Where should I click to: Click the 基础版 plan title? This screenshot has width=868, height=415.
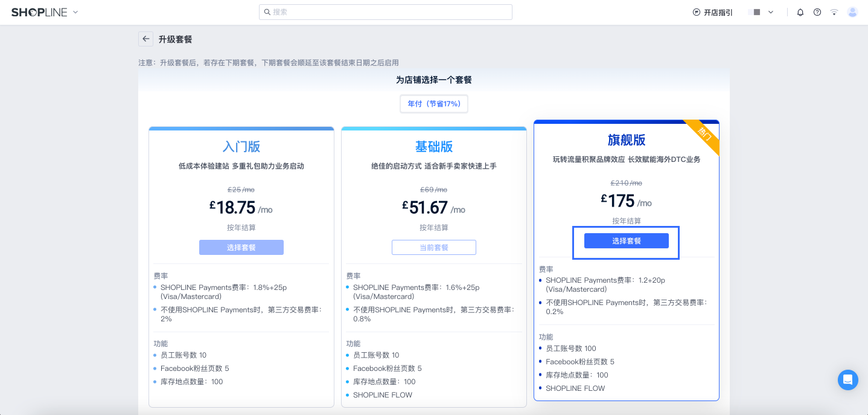[434, 147]
